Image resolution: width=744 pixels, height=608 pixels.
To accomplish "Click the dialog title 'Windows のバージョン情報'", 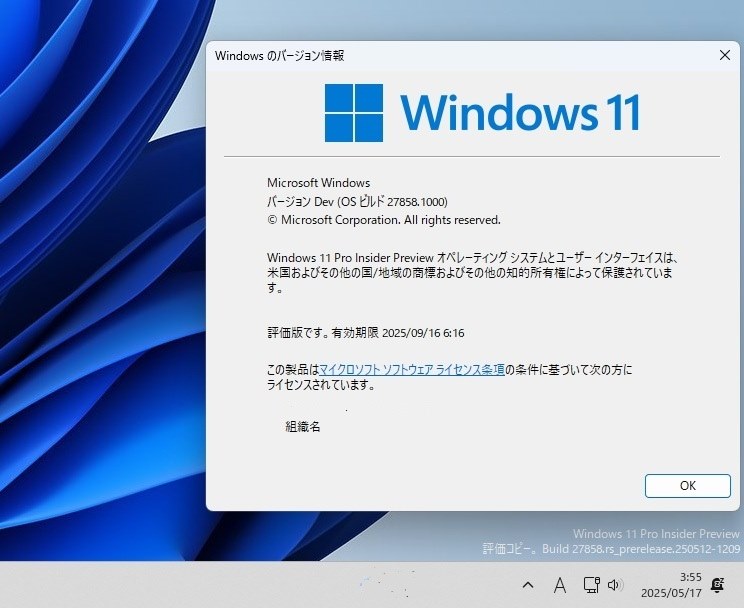I will pyautogui.click(x=279, y=56).
